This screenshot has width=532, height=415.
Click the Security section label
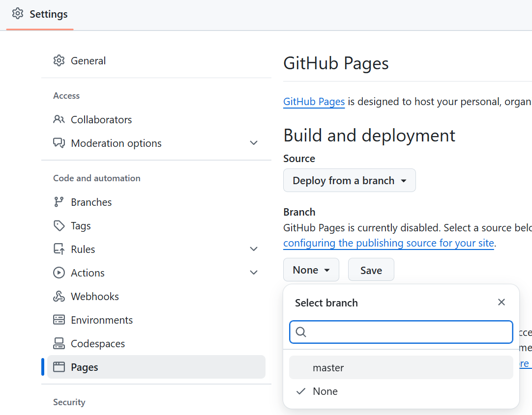69,402
